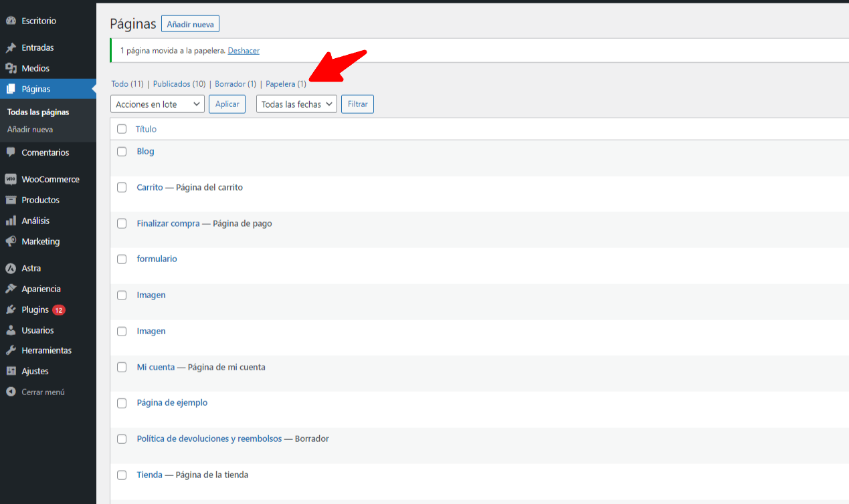Select Añadir nueva in the sidebar submenu
This screenshot has height=504, width=849.
pos(30,130)
